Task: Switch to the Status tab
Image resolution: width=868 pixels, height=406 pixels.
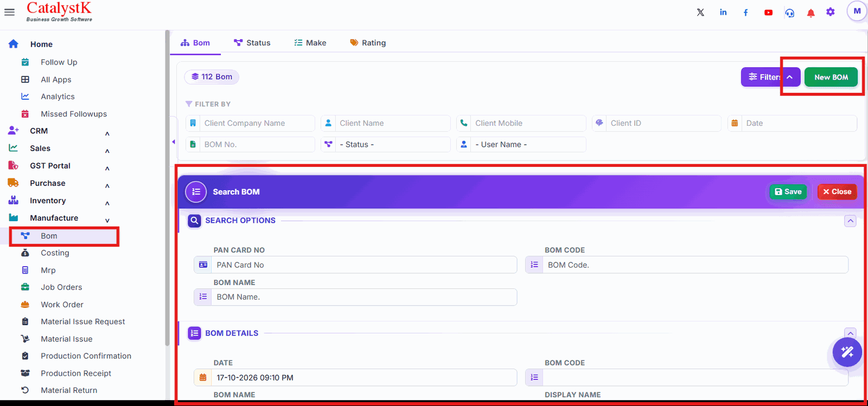Action: 252,43
